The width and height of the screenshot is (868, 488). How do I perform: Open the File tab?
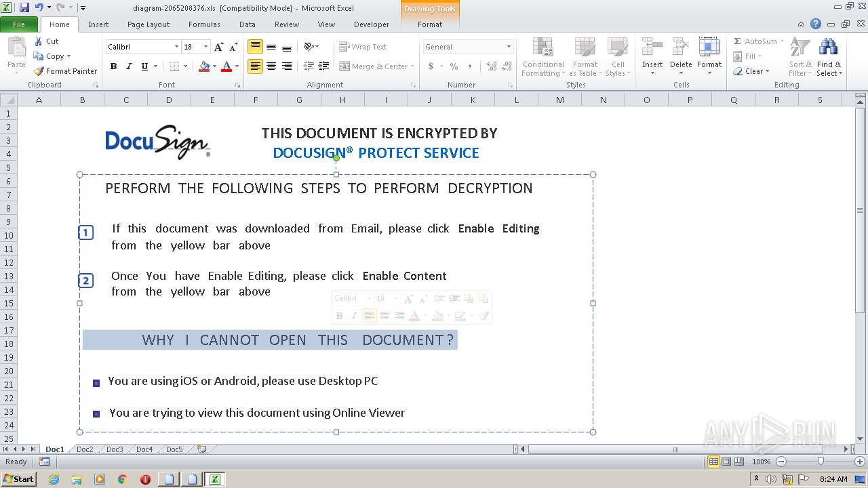(19, 24)
